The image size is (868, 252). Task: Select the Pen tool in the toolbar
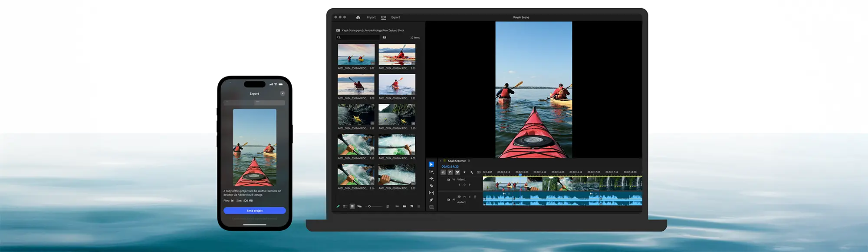431,200
